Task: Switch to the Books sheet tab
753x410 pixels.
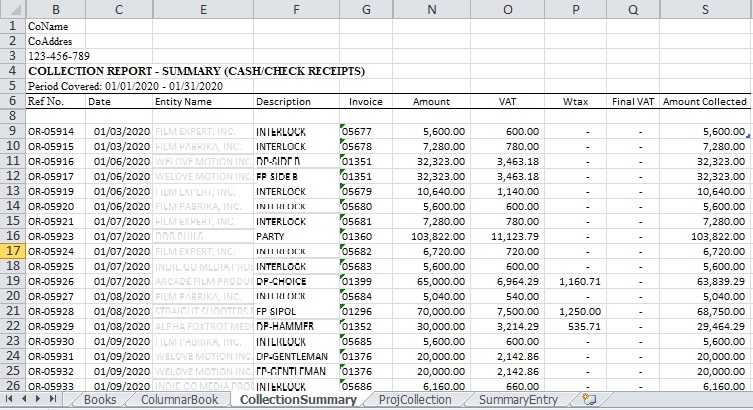Action: 100,399
